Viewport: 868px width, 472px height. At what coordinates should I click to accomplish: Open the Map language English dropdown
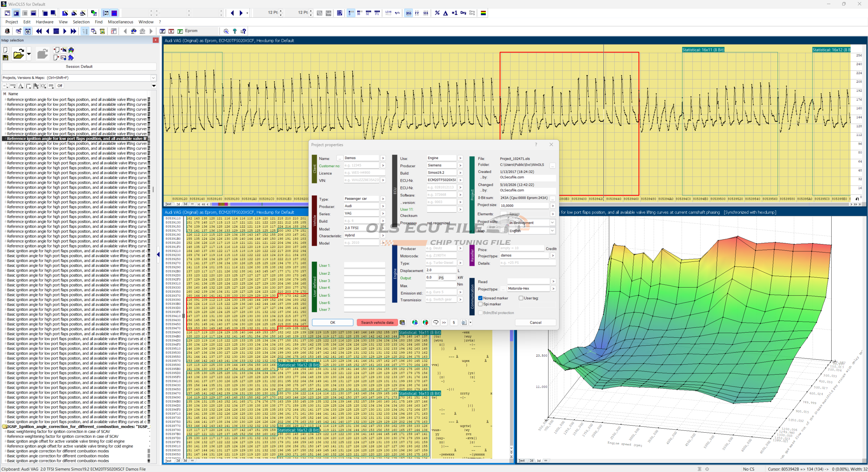click(552, 231)
